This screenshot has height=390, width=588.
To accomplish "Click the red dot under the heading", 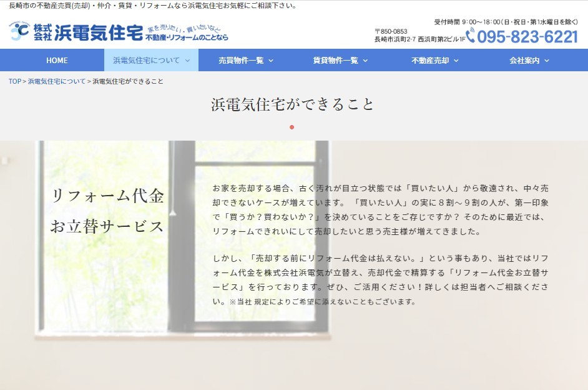I will (292, 127).
